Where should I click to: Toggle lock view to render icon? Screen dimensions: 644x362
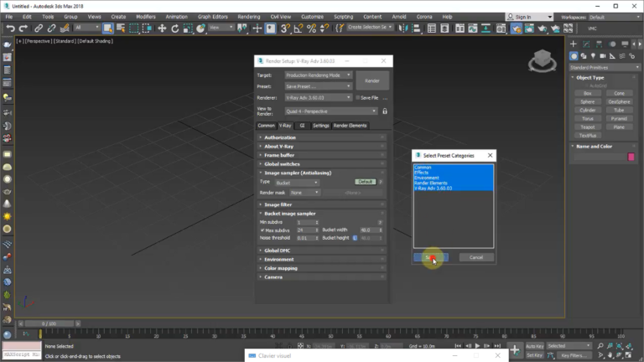click(385, 111)
